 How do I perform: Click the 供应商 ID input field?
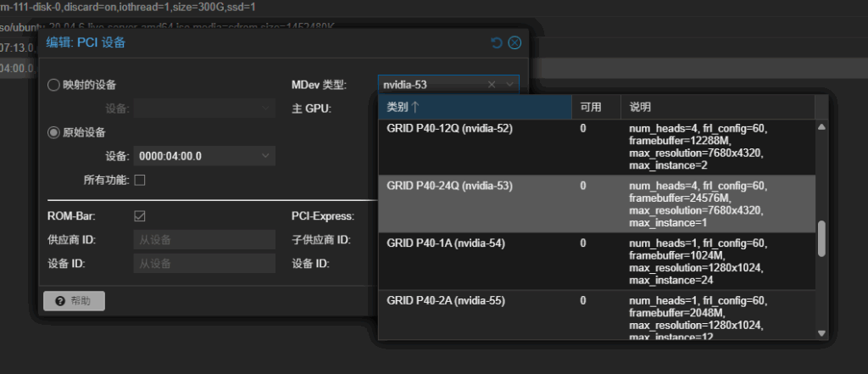coord(203,240)
